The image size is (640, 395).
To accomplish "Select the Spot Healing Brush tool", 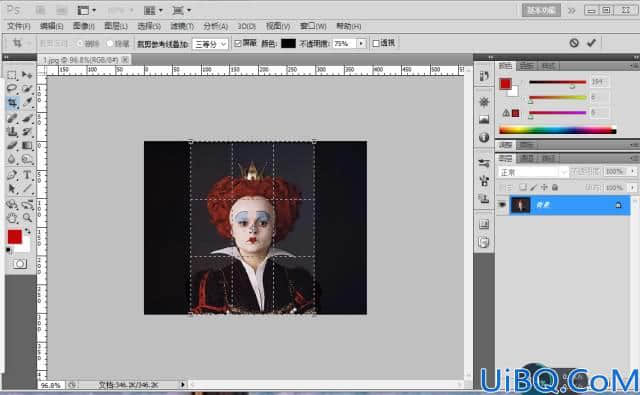I will (12, 118).
